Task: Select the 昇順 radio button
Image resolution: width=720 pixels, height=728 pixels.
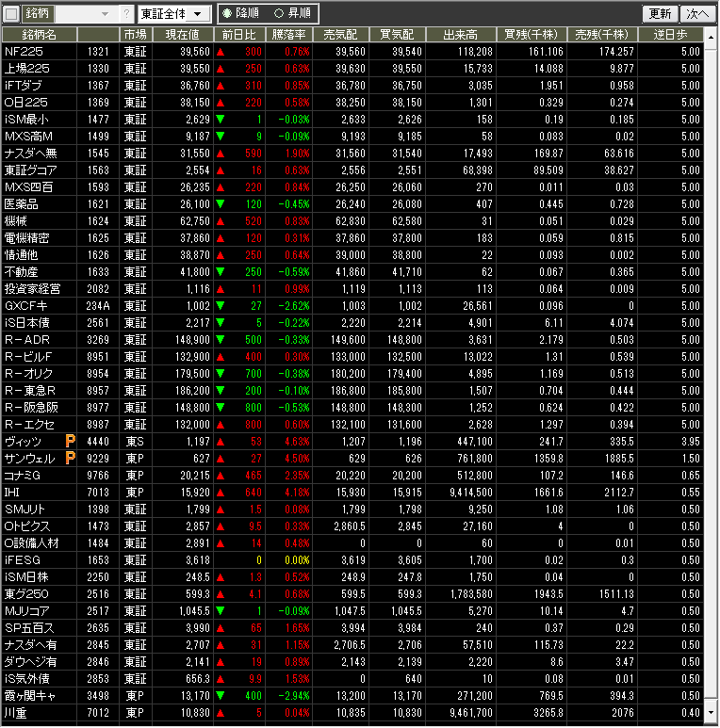Action: [279, 13]
